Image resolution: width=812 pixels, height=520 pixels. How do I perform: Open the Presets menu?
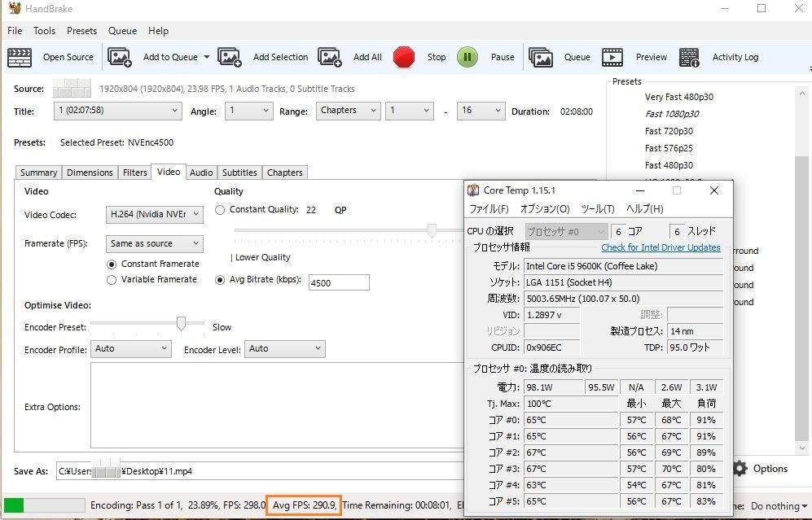pyautogui.click(x=81, y=31)
